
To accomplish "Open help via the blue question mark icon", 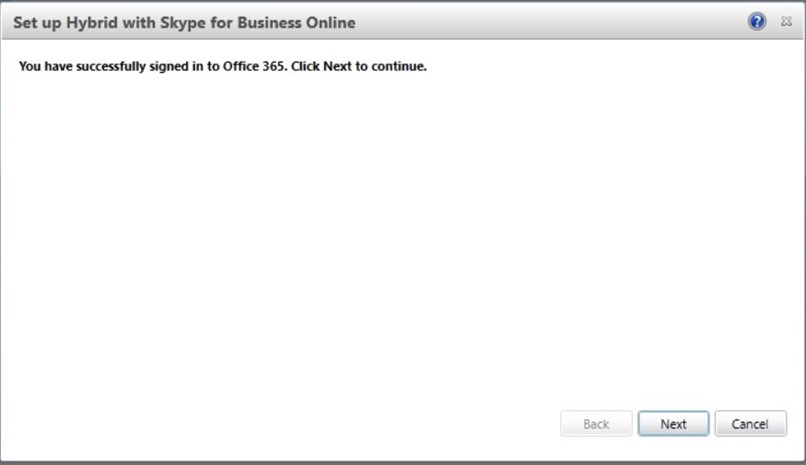I will click(757, 22).
